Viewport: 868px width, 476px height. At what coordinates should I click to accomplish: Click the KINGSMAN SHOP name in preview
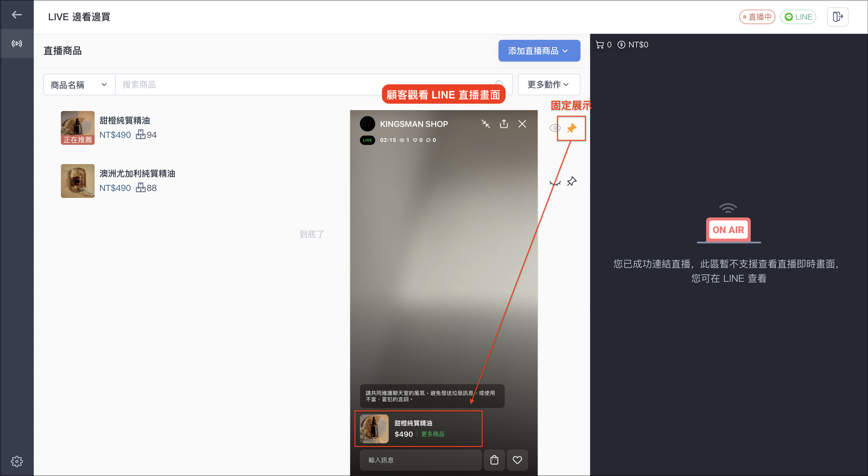tap(414, 124)
